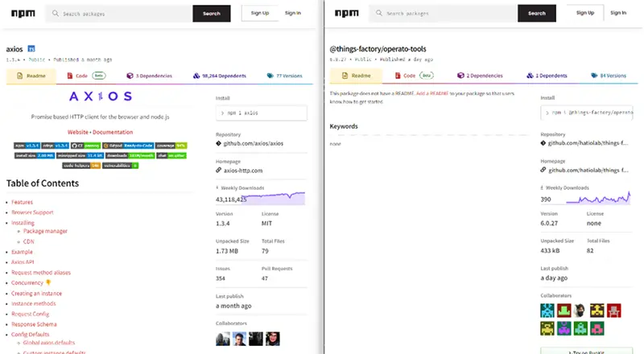Click the cyan pixel avatar in operato-tools collaborators

click(x=547, y=311)
